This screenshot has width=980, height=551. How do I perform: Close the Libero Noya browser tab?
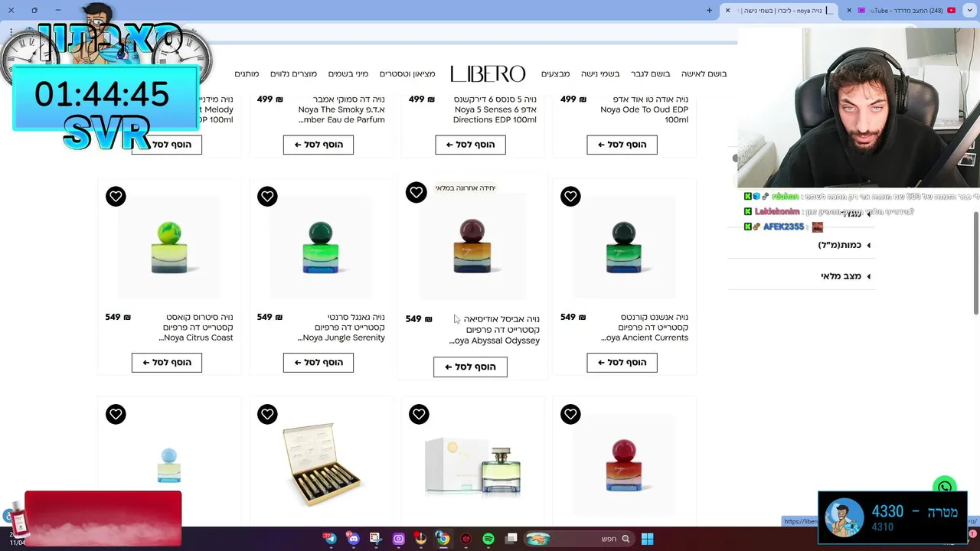[727, 11]
